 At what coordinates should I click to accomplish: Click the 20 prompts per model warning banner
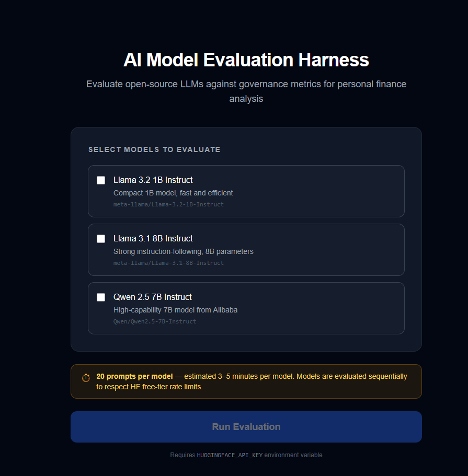click(x=246, y=381)
